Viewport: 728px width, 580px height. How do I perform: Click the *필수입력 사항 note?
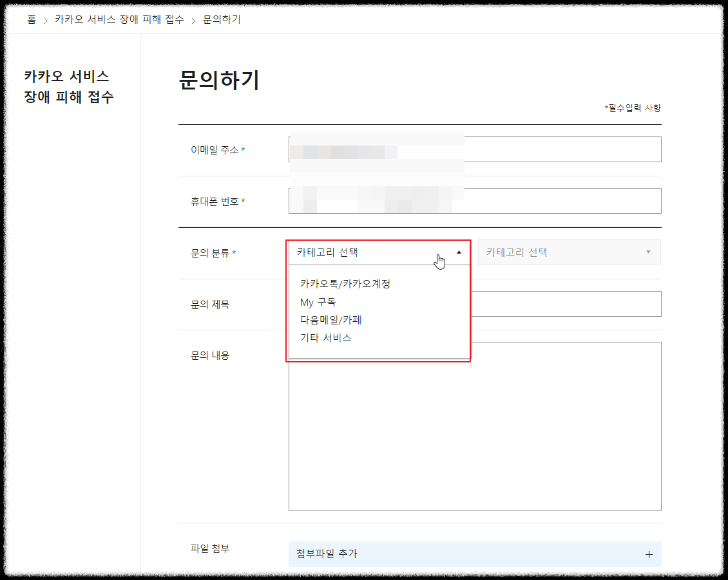tap(633, 108)
